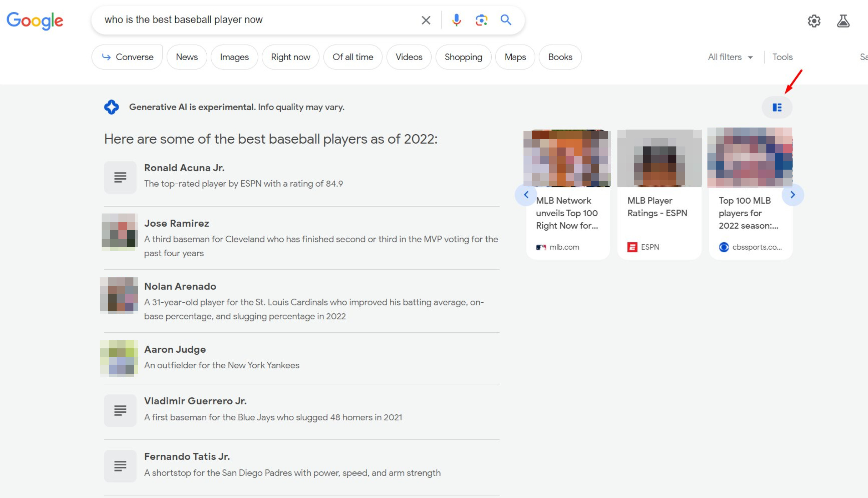The image size is (868, 498).
Task: Click the Top 100 MLB players card thumbnail
Action: pyautogui.click(x=750, y=158)
